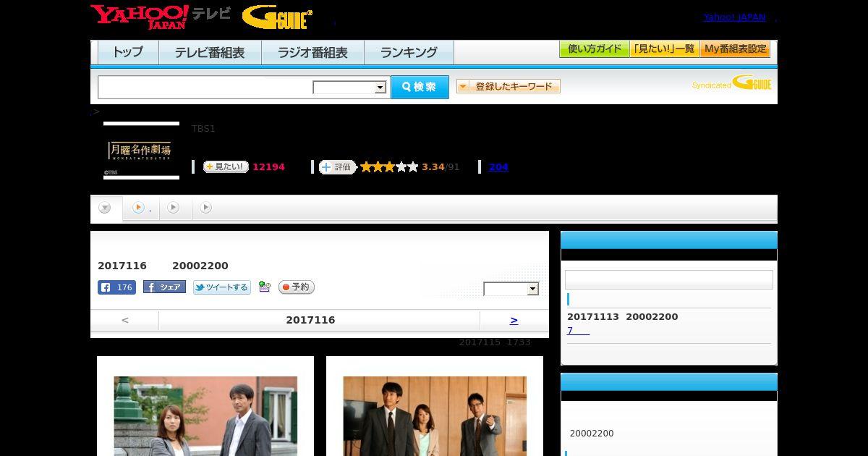Go to the トップ navigation tab
The height and width of the screenshot is (456, 868).
[128, 52]
